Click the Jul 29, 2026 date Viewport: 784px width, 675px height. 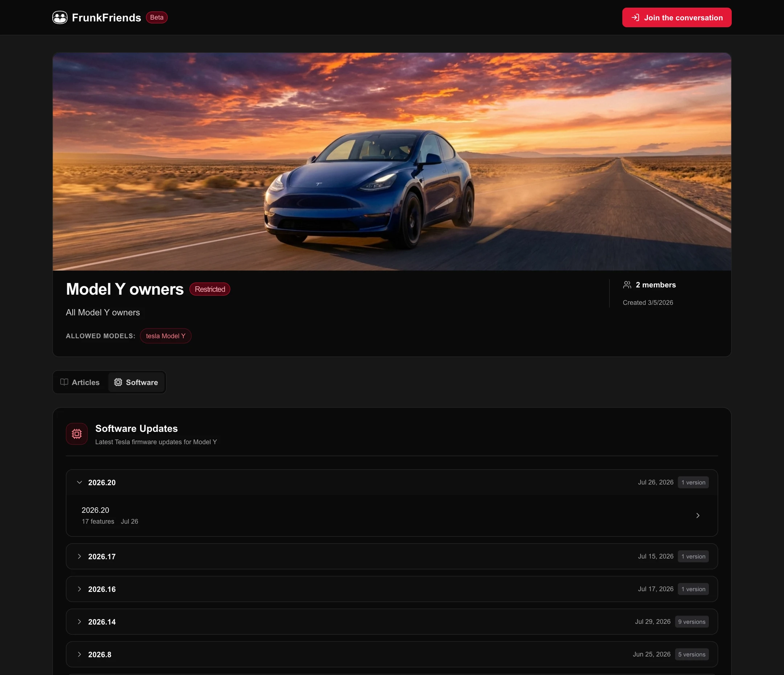tap(652, 622)
